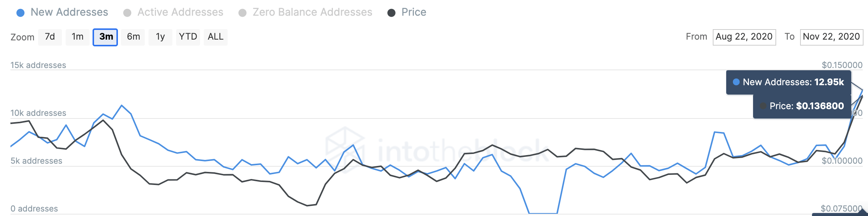Show the Active Addresses series label

click(180, 12)
